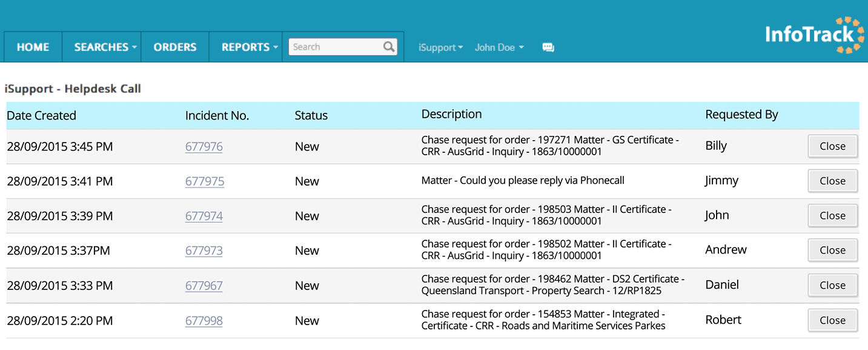This screenshot has height=350, width=868.
Task: Open incident link 677974
Action: click(x=204, y=216)
